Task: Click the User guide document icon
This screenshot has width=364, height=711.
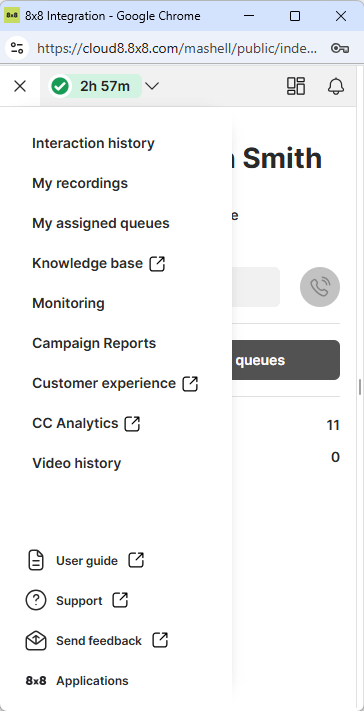Action: pos(36,560)
